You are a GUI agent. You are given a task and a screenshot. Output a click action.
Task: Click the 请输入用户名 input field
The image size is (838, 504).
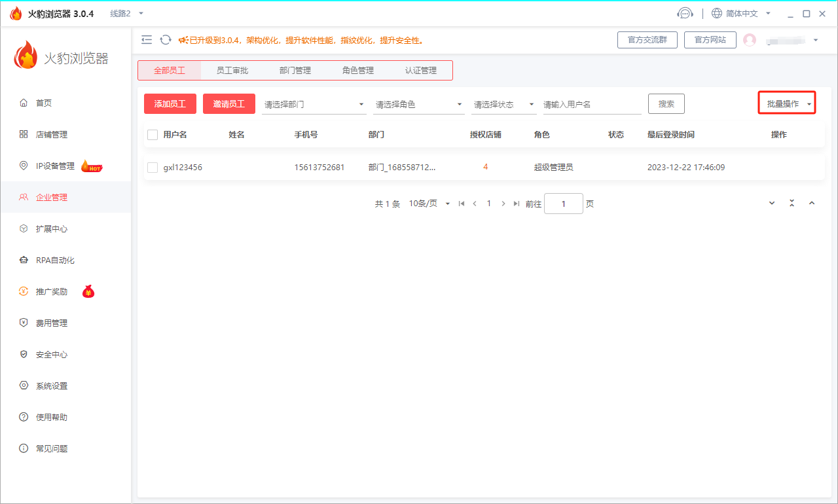589,103
